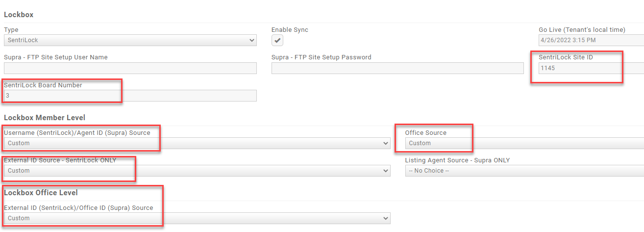Select the SentriLock Board Number field

point(130,96)
